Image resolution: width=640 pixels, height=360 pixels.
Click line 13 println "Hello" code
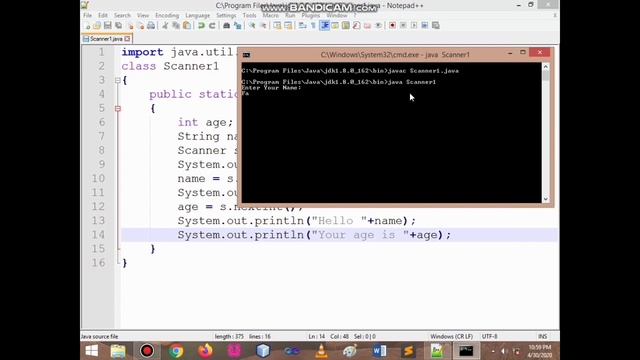297,221
